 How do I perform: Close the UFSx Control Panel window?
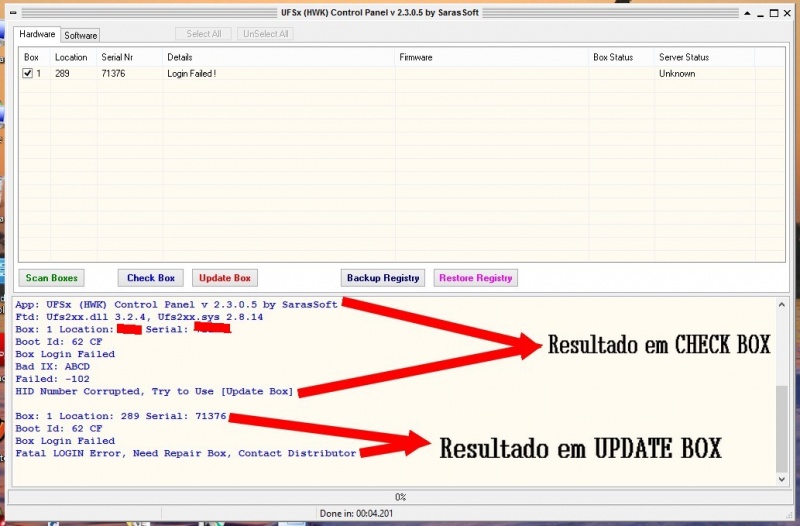pos(787,13)
